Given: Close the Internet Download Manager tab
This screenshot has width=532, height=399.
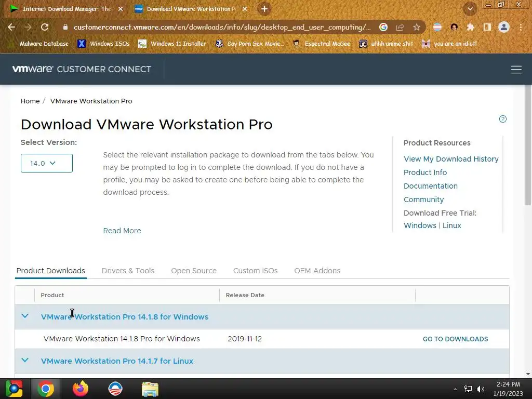Looking at the screenshot, I should [x=121, y=9].
